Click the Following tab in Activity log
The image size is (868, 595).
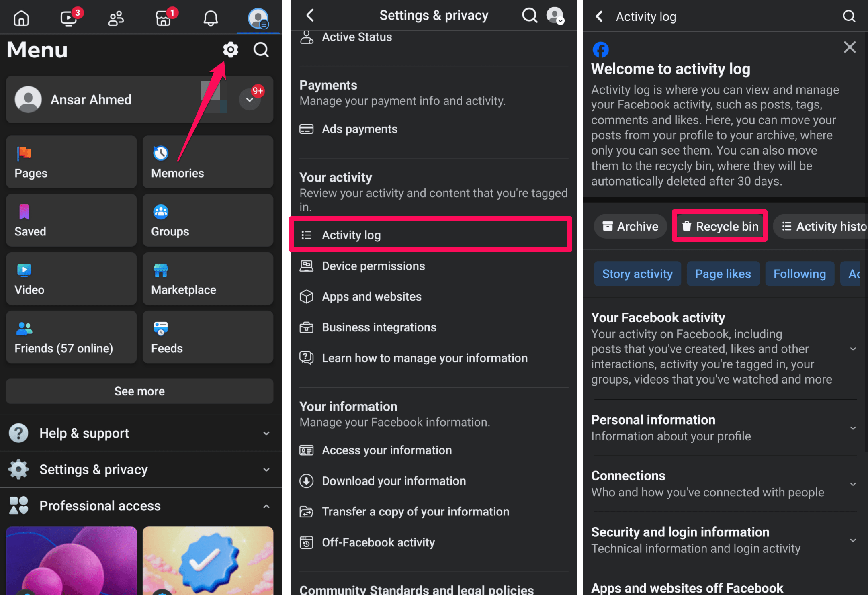tap(799, 272)
